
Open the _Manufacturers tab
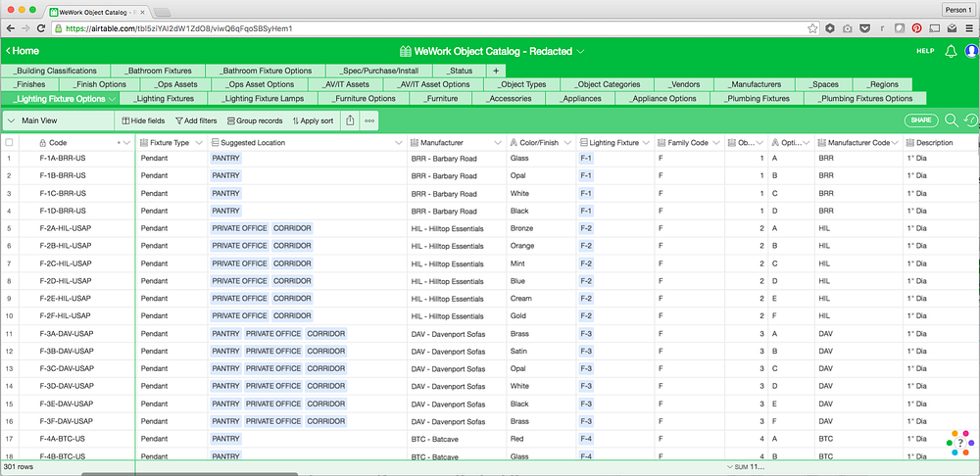756,83
